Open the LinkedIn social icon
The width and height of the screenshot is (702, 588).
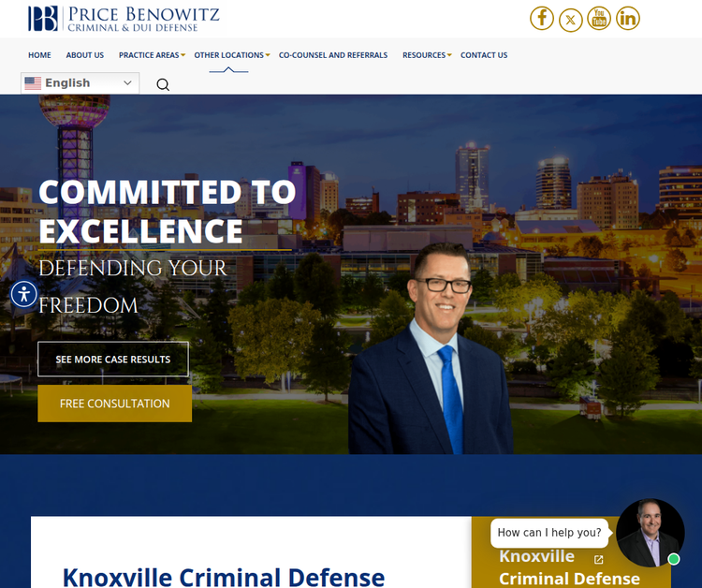[x=628, y=19]
